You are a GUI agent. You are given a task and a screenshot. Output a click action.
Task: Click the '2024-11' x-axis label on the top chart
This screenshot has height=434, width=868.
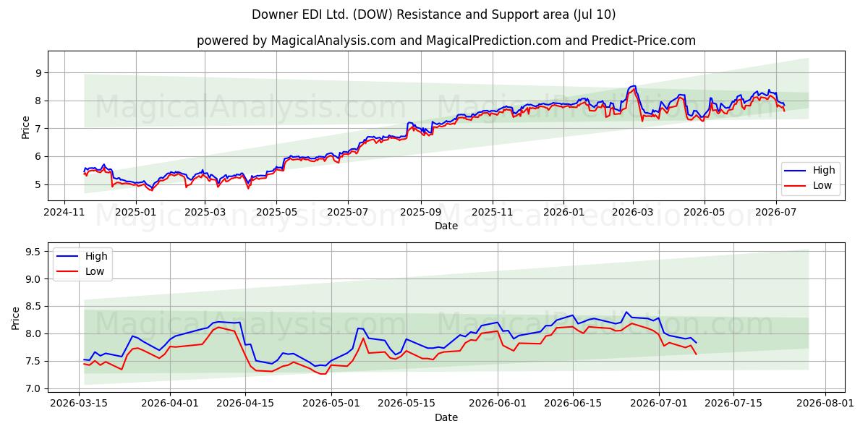point(64,213)
